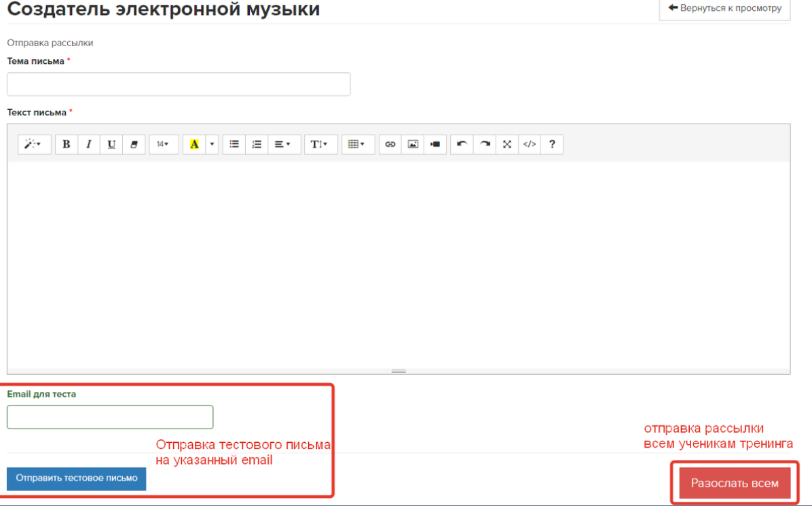Screen dimensions: 812x506
Task: Open the insert table dropdown
Action: pos(358,144)
